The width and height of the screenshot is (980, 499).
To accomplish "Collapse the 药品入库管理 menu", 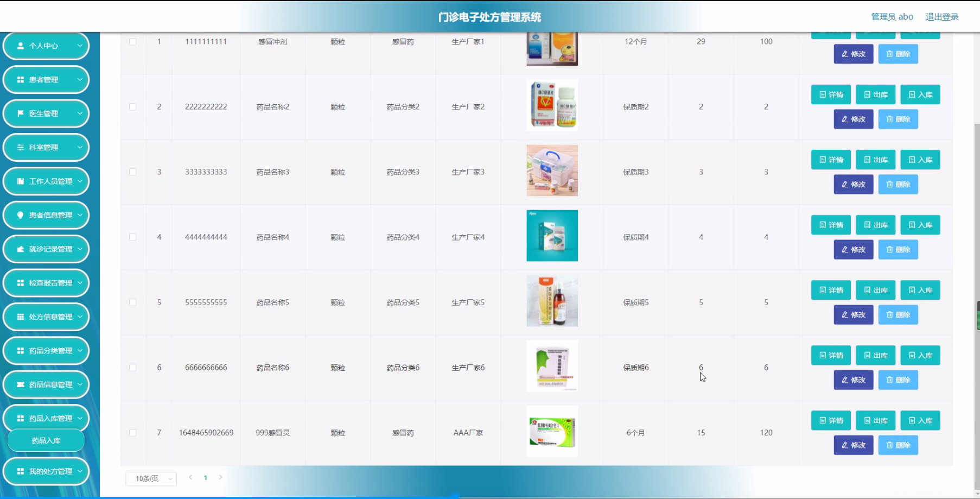I will click(46, 418).
